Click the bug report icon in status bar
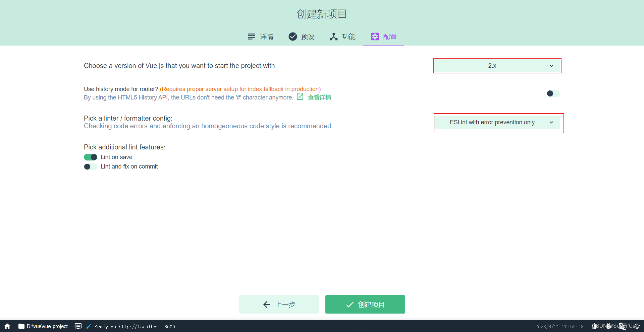This screenshot has width=644, height=332. point(609,326)
